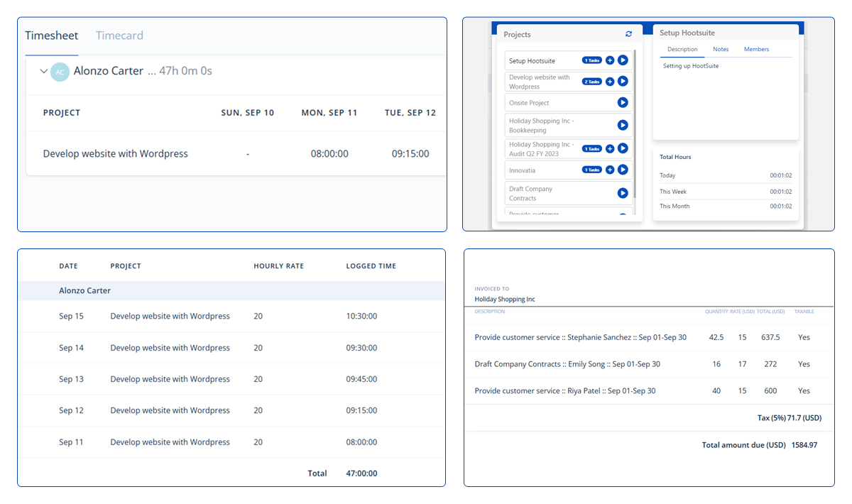Start timer for Draft Company Contracts
This screenshot has width=852, height=504.
[x=623, y=193]
